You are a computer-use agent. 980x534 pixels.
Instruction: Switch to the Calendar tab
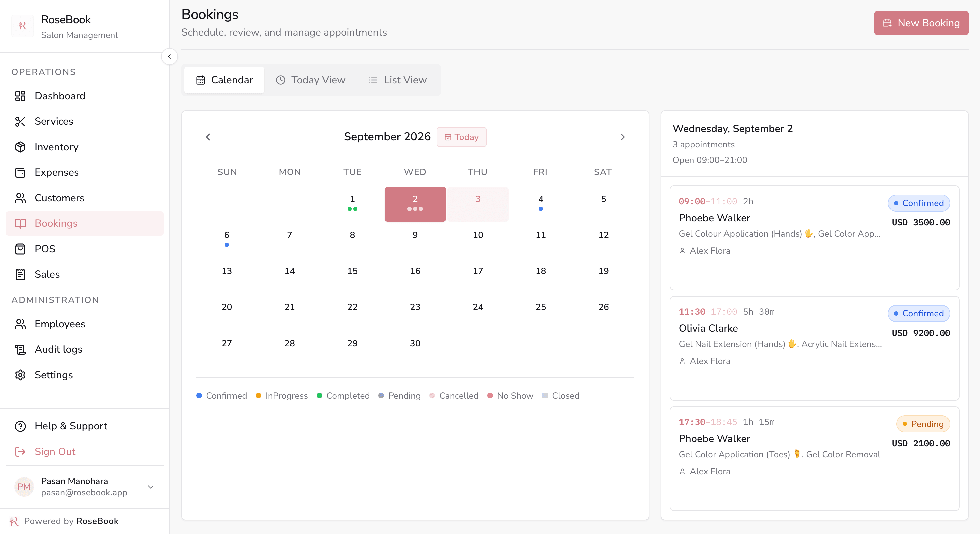tap(224, 80)
